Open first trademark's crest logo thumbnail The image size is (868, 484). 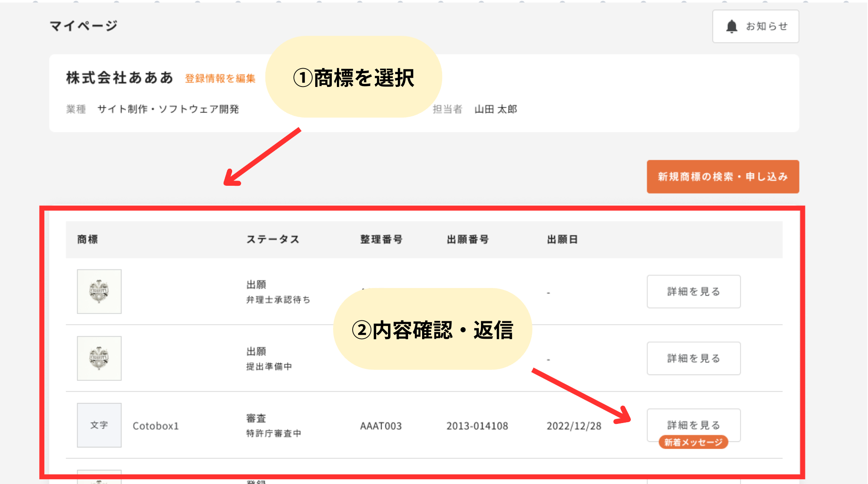(99, 291)
